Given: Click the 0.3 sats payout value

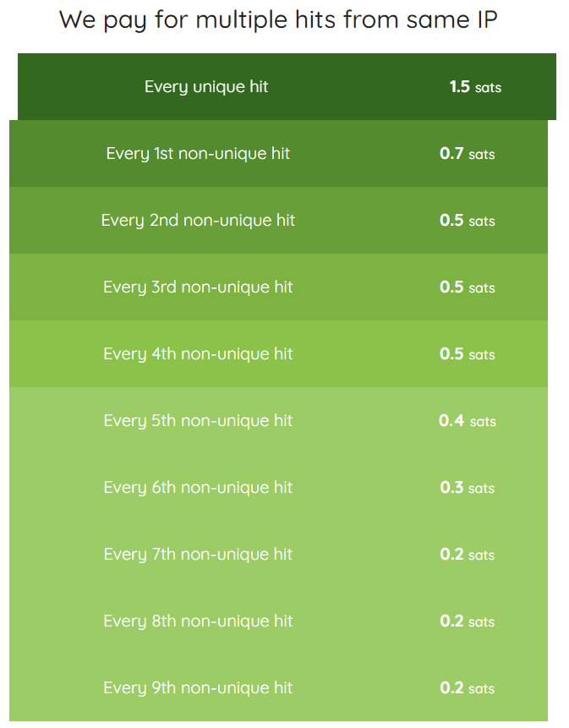Looking at the screenshot, I should [467, 488].
